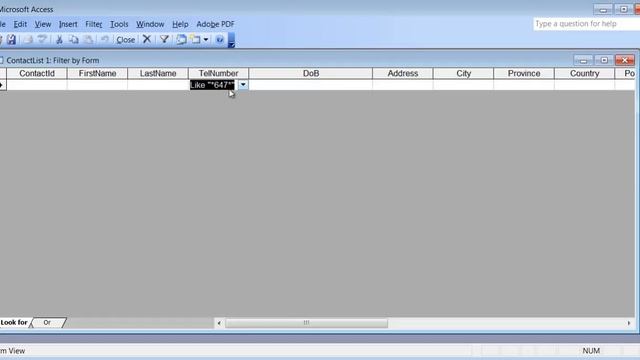
Task: Click the Cut scissors icon
Action: point(59,40)
